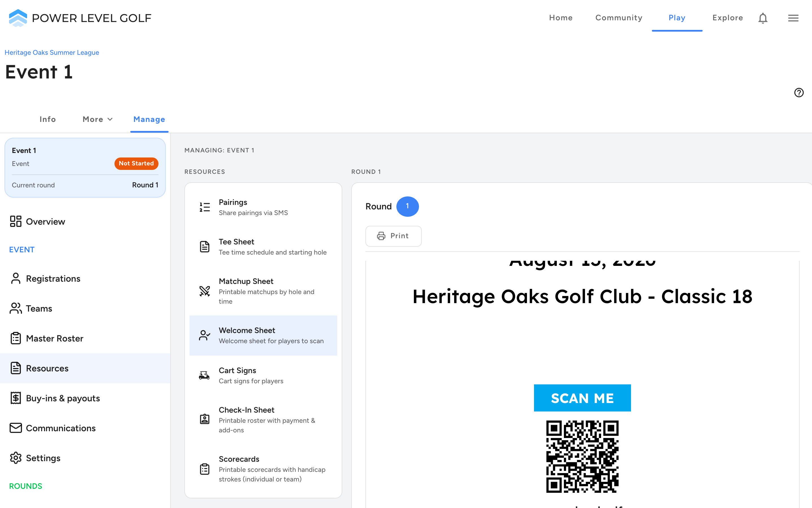Click the QR code image
812x508 pixels.
[x=582, y=457]
